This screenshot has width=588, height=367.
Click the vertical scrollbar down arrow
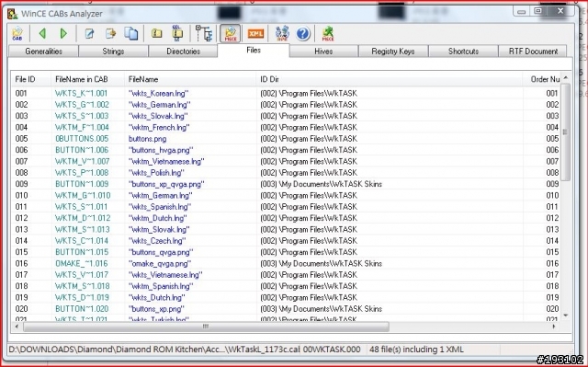tap(566, 315)
